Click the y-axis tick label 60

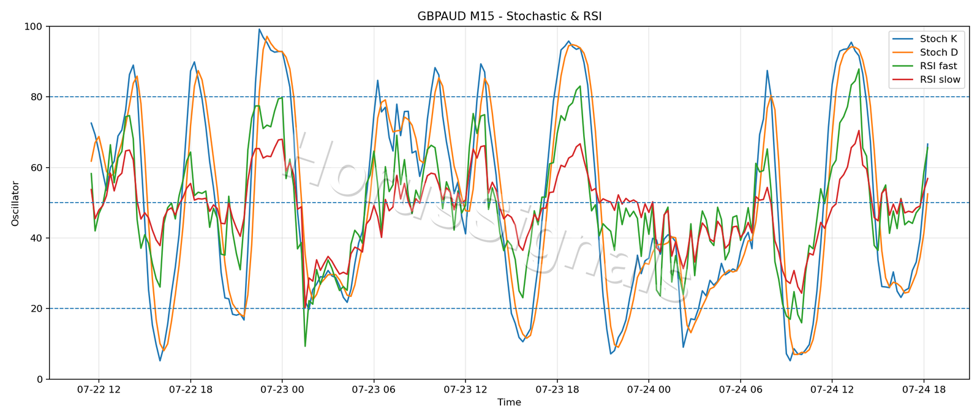(37, 168)
